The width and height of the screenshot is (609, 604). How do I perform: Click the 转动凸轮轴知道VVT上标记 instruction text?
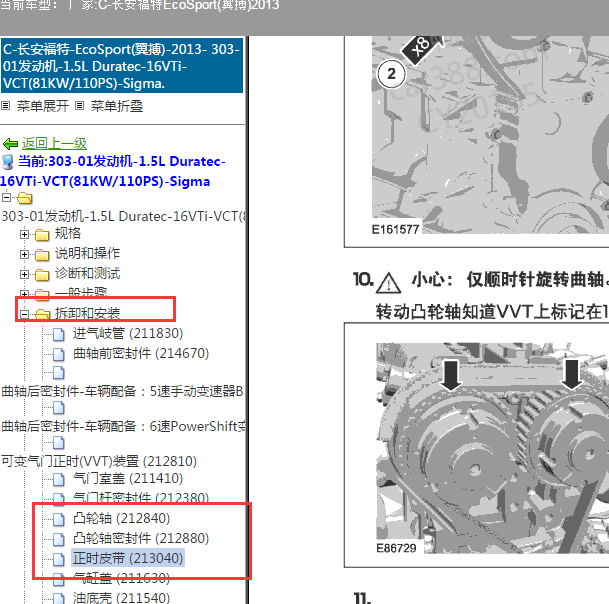[x=492, y=312]
